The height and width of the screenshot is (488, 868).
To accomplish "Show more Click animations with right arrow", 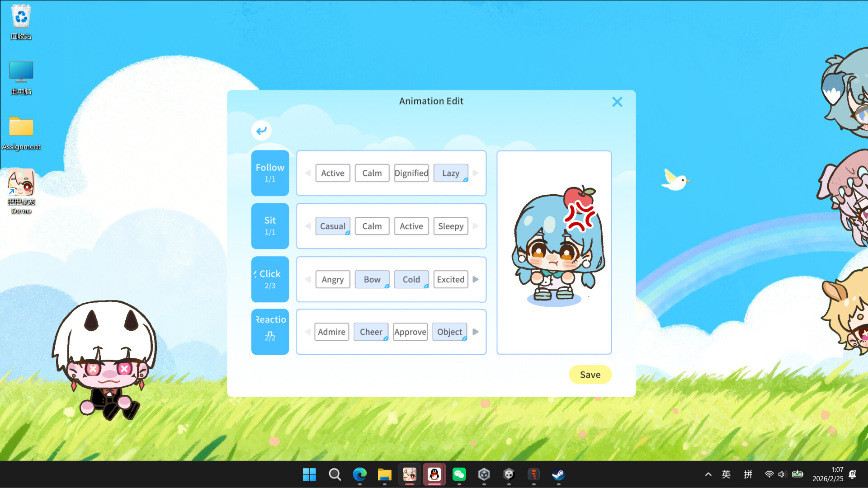I will pyautogui.click(x=475, y=279).
